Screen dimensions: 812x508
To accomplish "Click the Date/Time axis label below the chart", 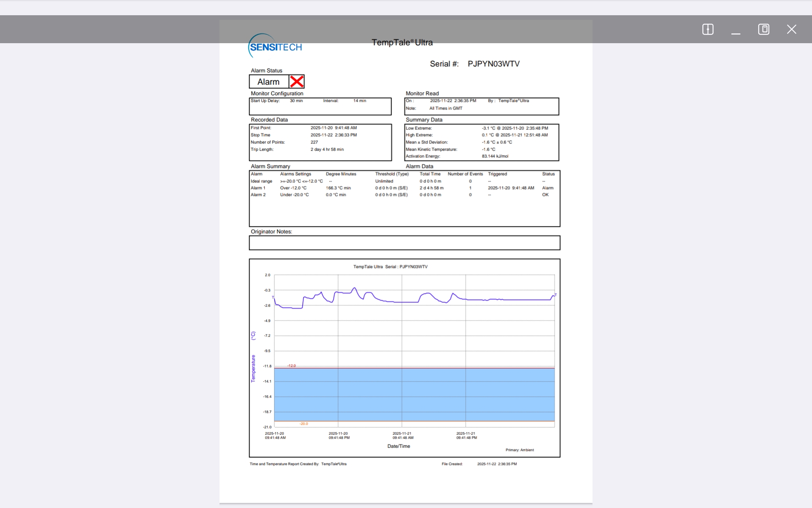I will (x=398, y=446).
